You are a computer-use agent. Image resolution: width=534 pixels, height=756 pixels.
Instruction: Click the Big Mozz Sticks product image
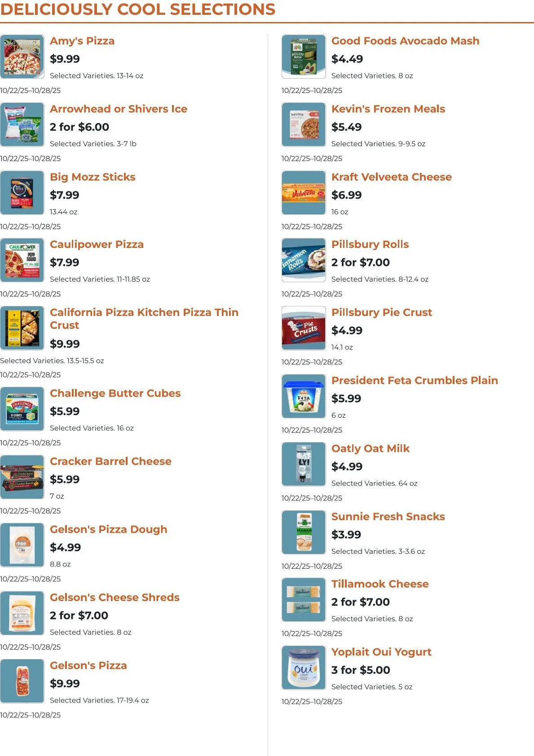click(22, 193)
